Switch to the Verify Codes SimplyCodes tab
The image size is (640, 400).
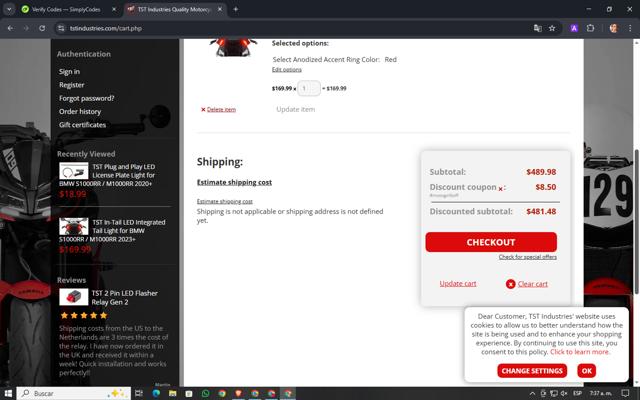click(x=65, y=9)
